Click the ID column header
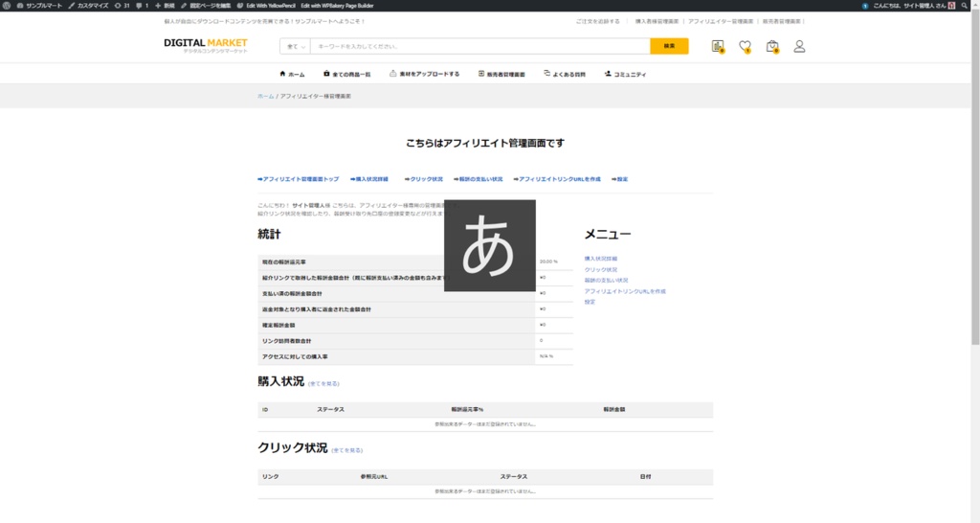The width and height of the screenshot is (980, 523). [x=265, y=410]
